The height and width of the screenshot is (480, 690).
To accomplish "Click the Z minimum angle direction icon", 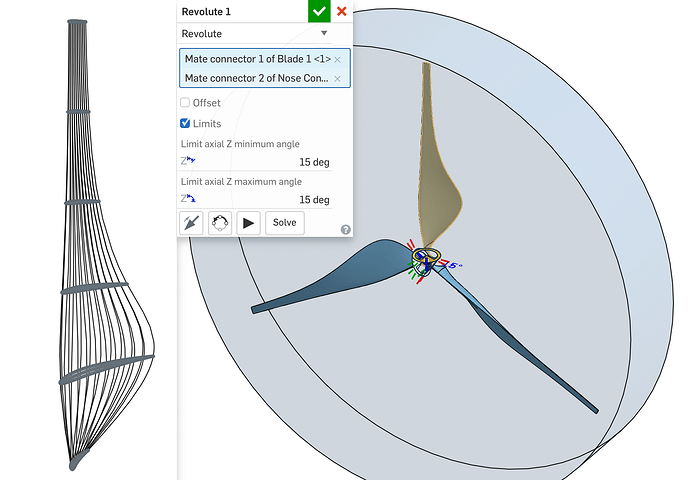I will coord(188,161).
